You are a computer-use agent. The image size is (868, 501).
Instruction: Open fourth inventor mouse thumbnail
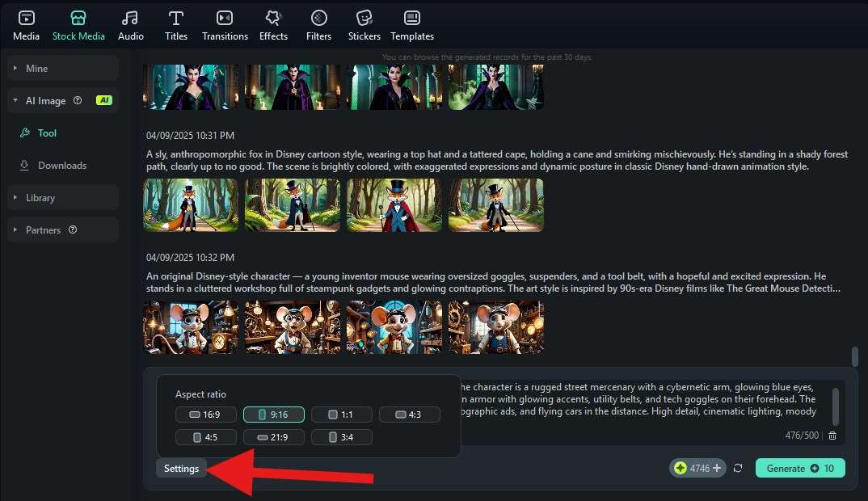(x=496, y=327)
